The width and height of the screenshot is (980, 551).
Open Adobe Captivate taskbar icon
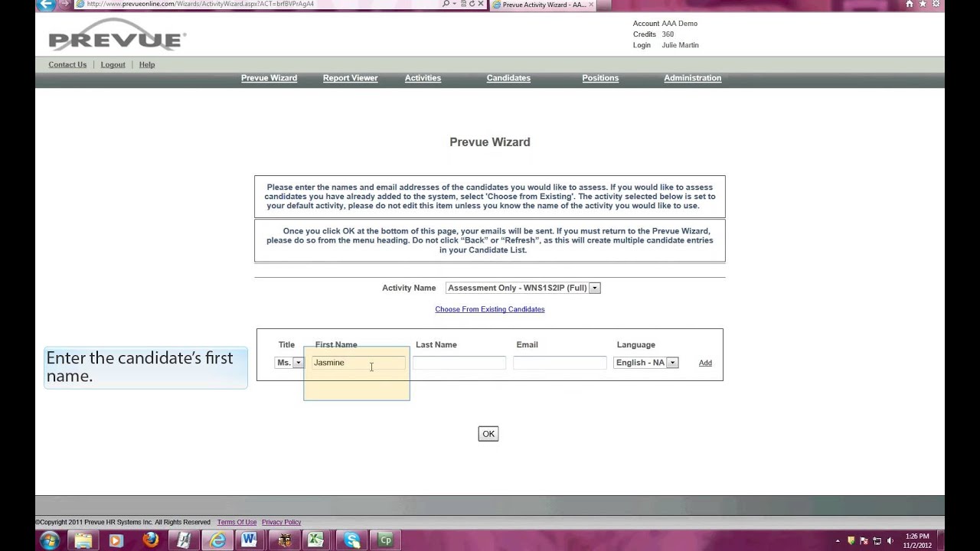point(385,540)
